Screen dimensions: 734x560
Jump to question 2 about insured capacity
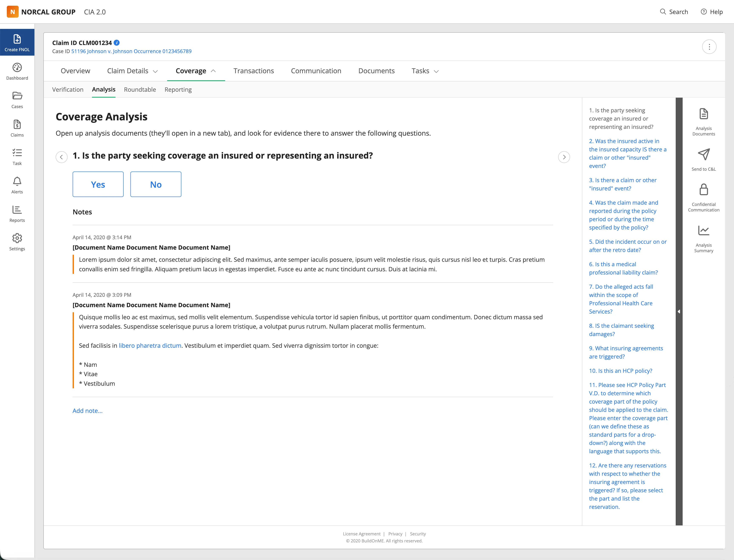point(628,153)
